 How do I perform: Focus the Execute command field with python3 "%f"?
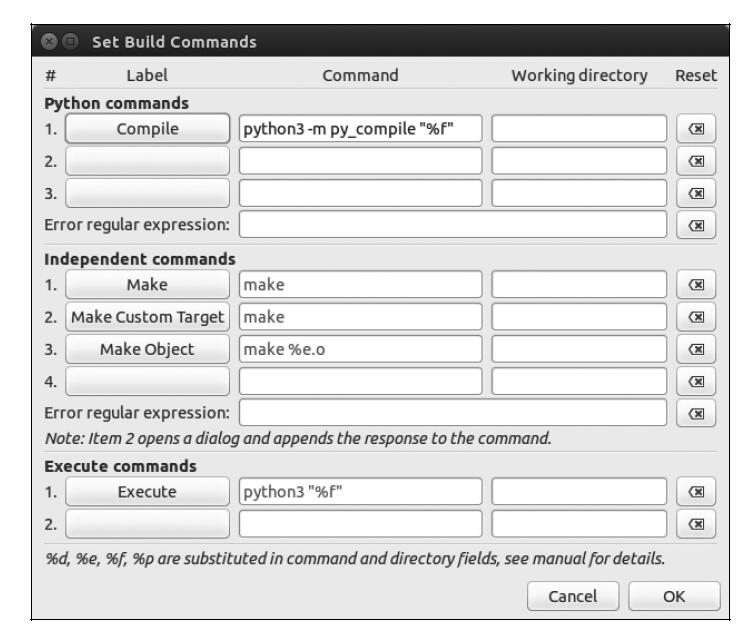tap(360, 492)
